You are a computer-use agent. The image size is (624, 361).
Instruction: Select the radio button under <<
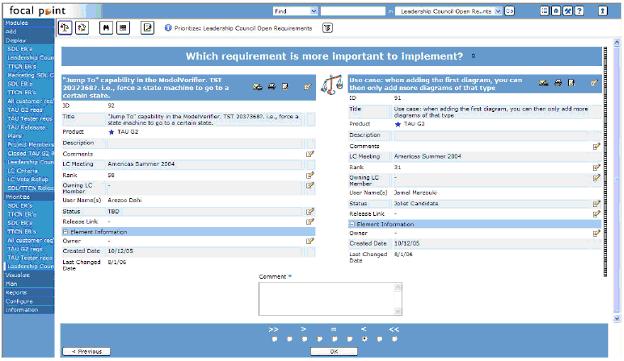394,339
